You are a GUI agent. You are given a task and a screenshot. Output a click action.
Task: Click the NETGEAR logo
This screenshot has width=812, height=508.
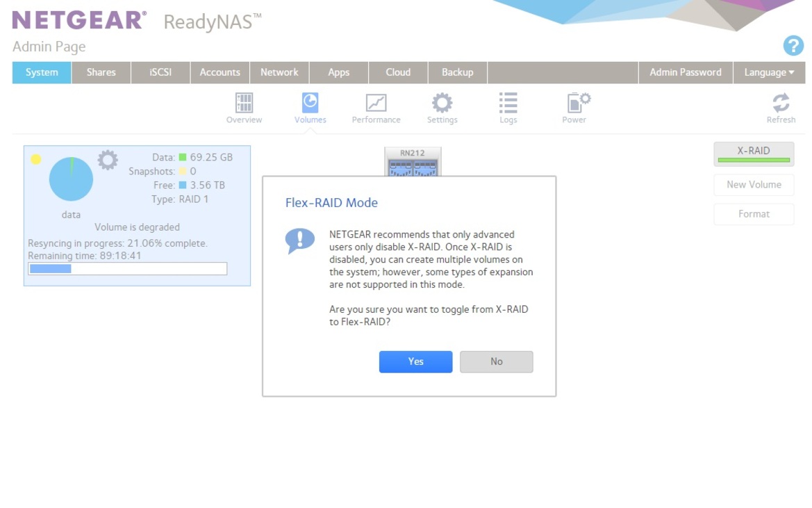coord(79,20)
